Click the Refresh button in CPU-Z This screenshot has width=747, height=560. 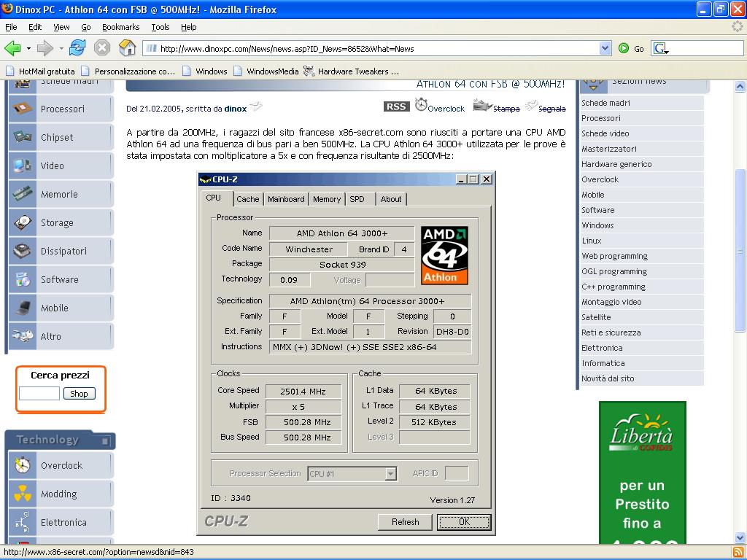pyautogui.click(x=405, y=522)
